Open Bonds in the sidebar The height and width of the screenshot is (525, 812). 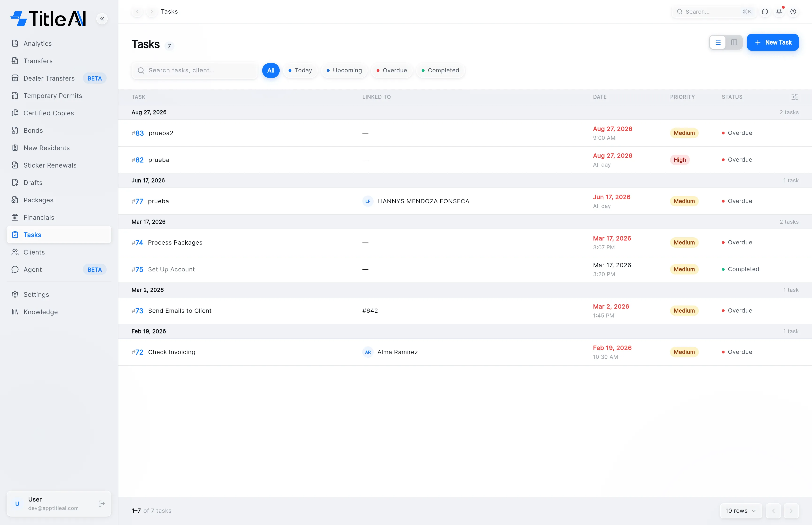pos(59,131)
